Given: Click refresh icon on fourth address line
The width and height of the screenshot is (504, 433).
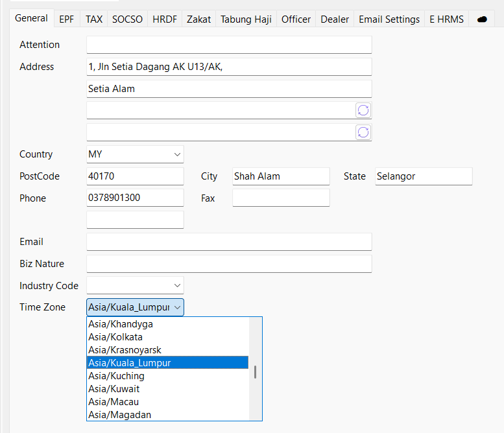Looking at the screenshot, I should pyautogui.click(x=363, y=132).
